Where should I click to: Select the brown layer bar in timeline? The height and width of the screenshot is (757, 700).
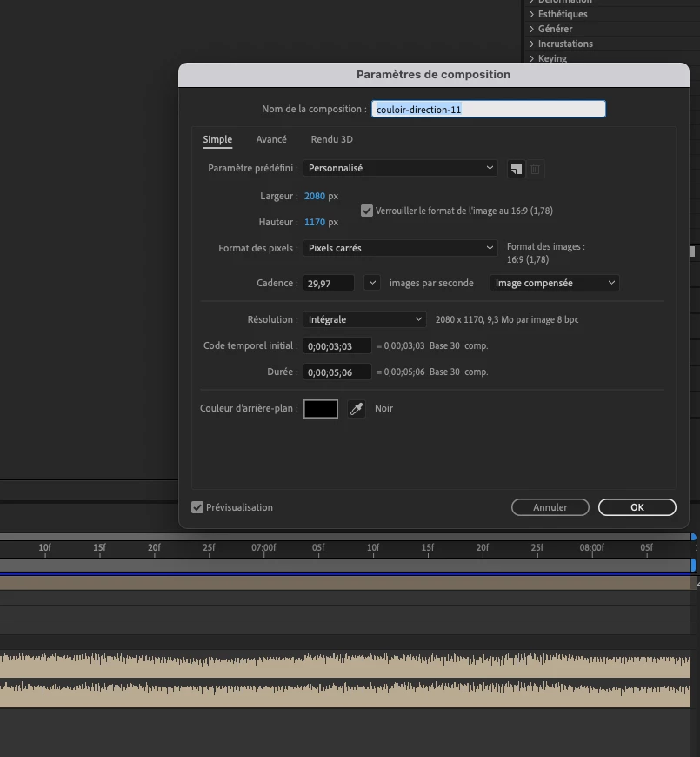[345, 583]
